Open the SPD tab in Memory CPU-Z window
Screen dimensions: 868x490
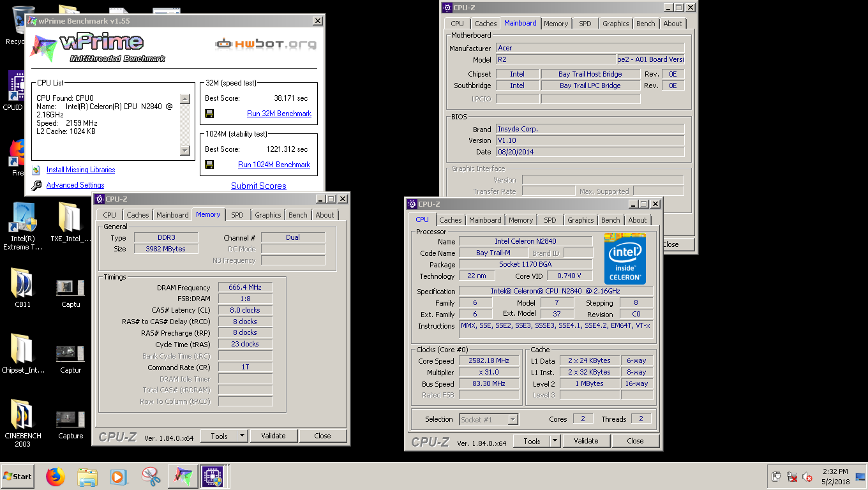click(237, 215)
